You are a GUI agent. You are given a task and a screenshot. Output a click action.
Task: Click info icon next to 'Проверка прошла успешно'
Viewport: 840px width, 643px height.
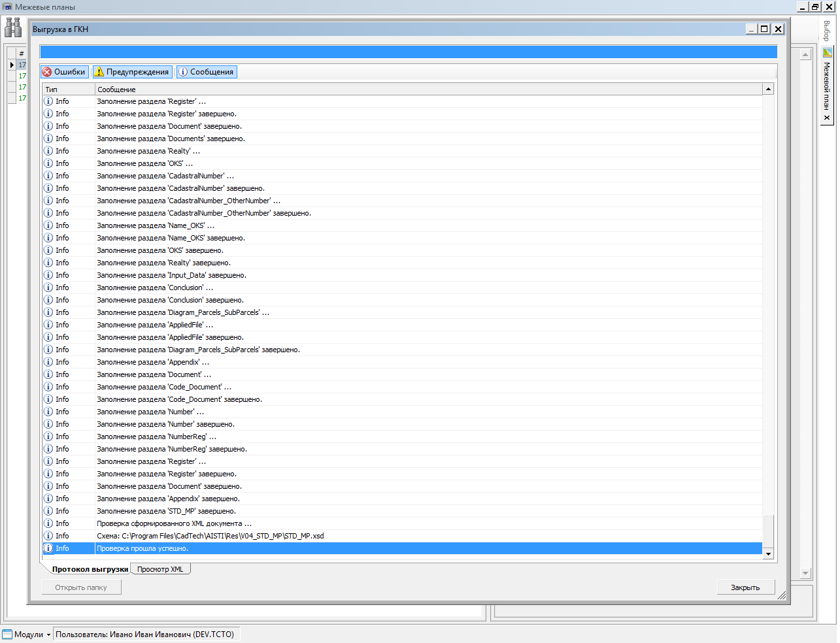pos(48,548)
